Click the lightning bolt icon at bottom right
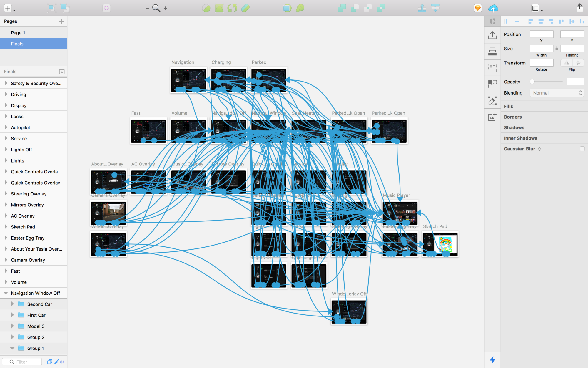This screenshot has width=588, height=368. [x=492, y=360]
